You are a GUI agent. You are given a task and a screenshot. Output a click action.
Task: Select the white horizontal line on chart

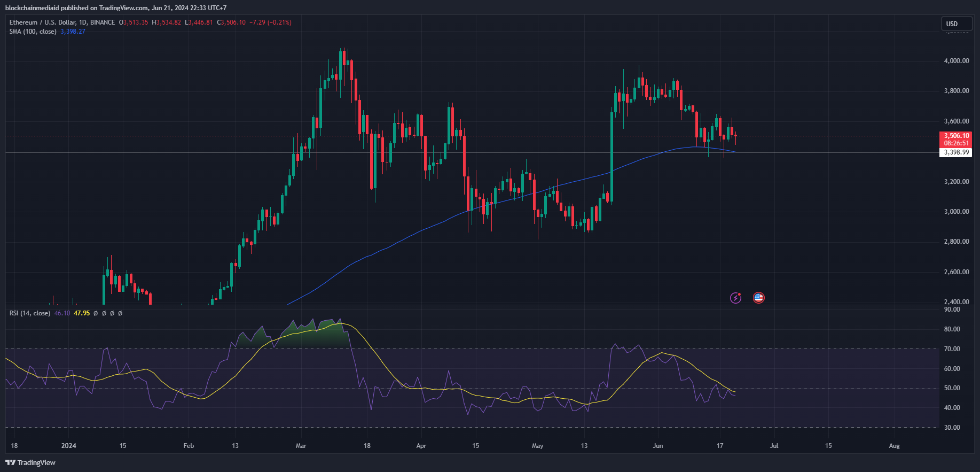(x=472, y=152)
